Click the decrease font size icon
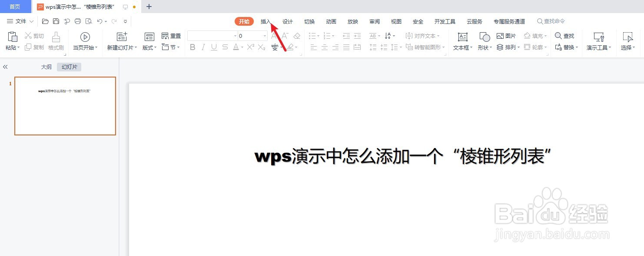644x256 pixels. 285,36
